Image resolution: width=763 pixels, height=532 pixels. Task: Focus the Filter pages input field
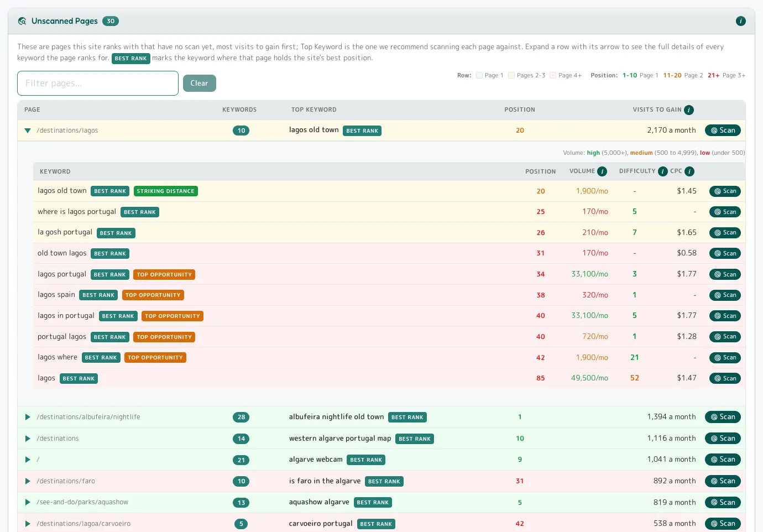tap(98, 83)
